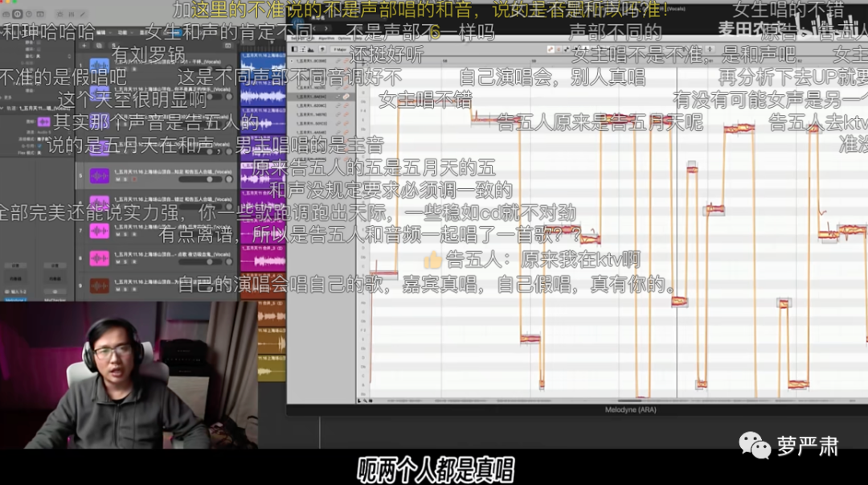Toggle Melodyne note inspector pane icon

click(x=303, y=49)
